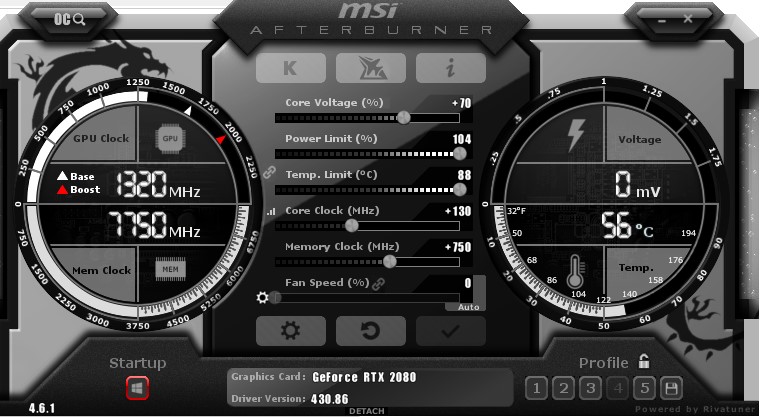Save profile with floppy disk icon

[x=671, y=388]
